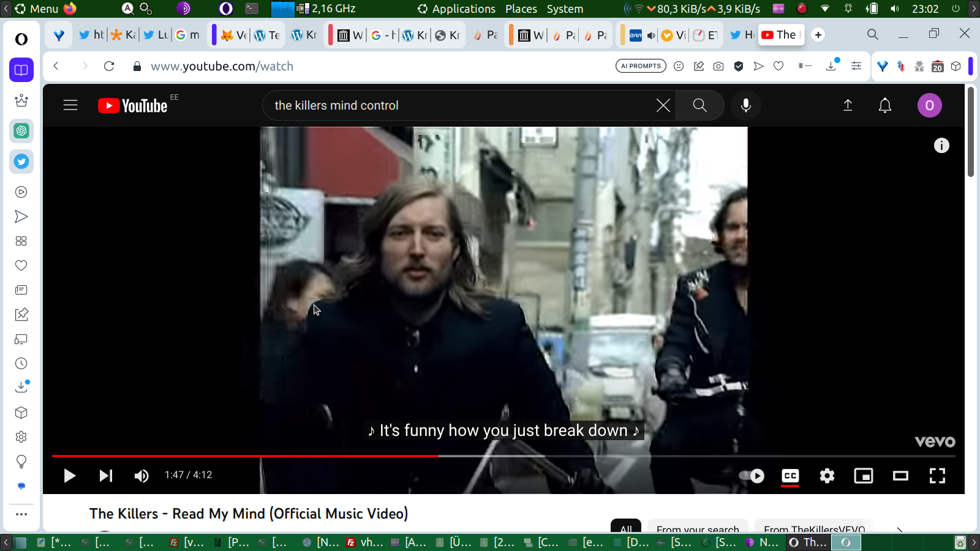Show more chips with the right chevron
The width and height of the screenshot is (980, 551).
point(899,528)
